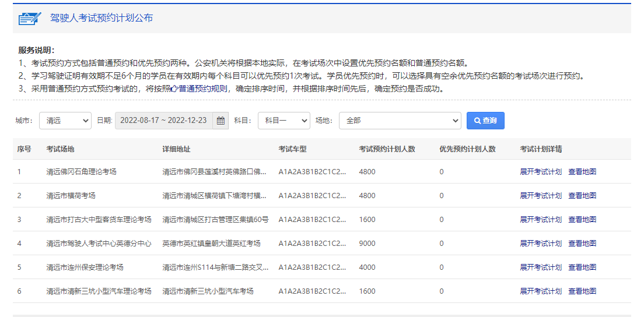
Task: View map for 清远市连州保安理论考场
Action: pos(582,267)
